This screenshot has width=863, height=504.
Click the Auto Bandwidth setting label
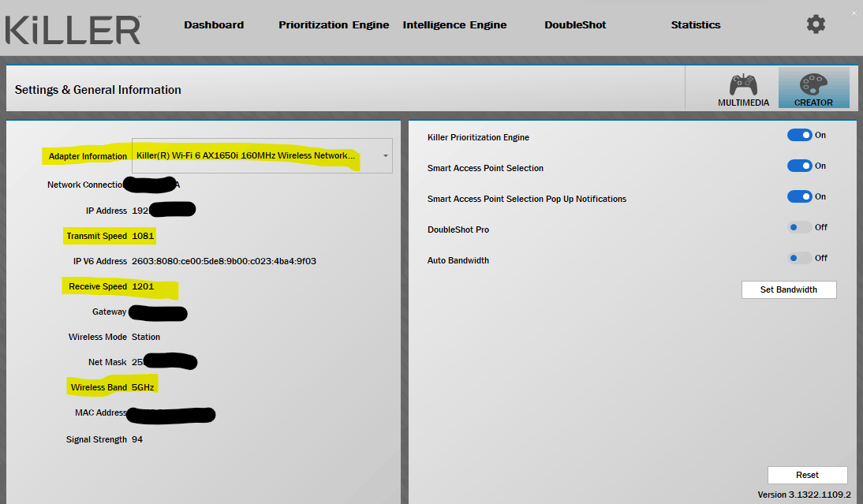click(458, 261)
